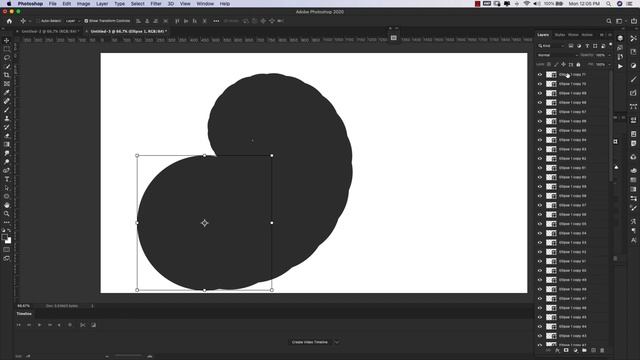The width and height of the screenshot is (640, 360).
Task: Open the Filter menu
Action: [x=156, y=4]
